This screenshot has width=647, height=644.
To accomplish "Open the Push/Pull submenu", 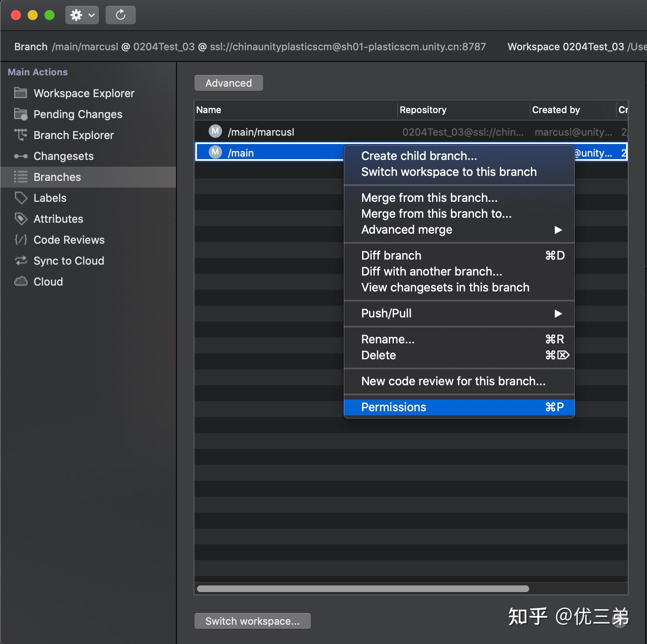I will (386, 313).
